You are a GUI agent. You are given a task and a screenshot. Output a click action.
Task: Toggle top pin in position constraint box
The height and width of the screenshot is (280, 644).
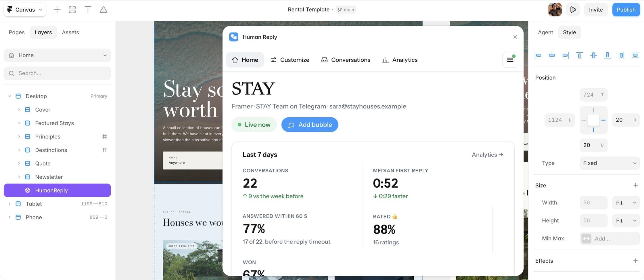click(x=593, y=110)
